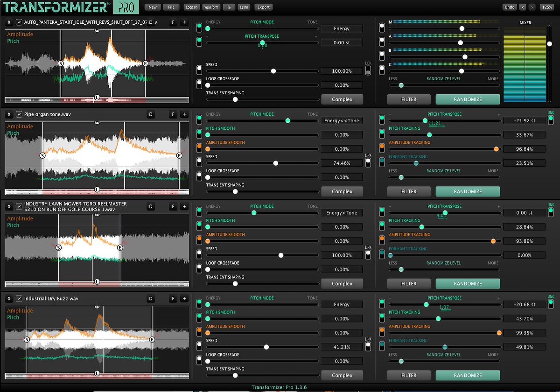Toggle Formant Tracking switch on Industrial Dry Buzz track

click(x=383, y=345)
